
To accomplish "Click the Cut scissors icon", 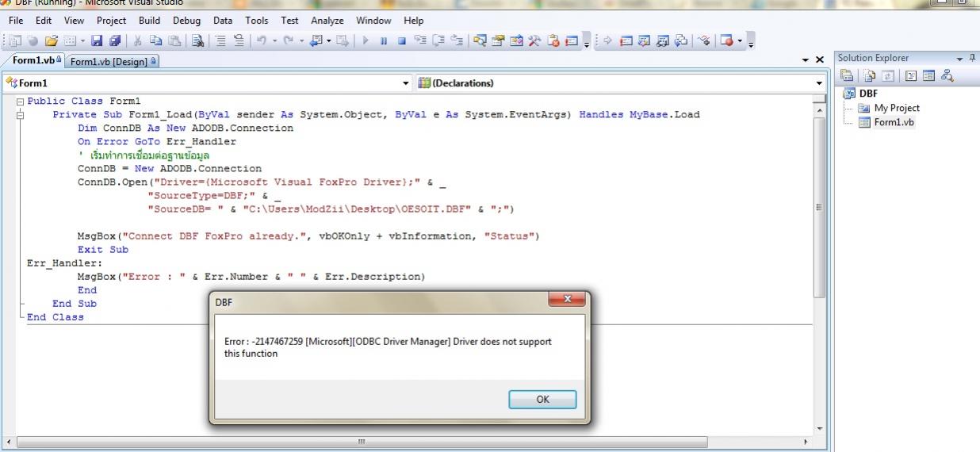I will (137, 40).
